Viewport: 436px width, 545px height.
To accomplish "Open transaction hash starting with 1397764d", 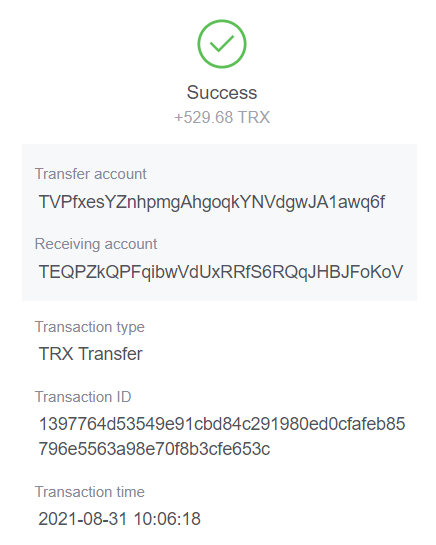I will 222,436.
